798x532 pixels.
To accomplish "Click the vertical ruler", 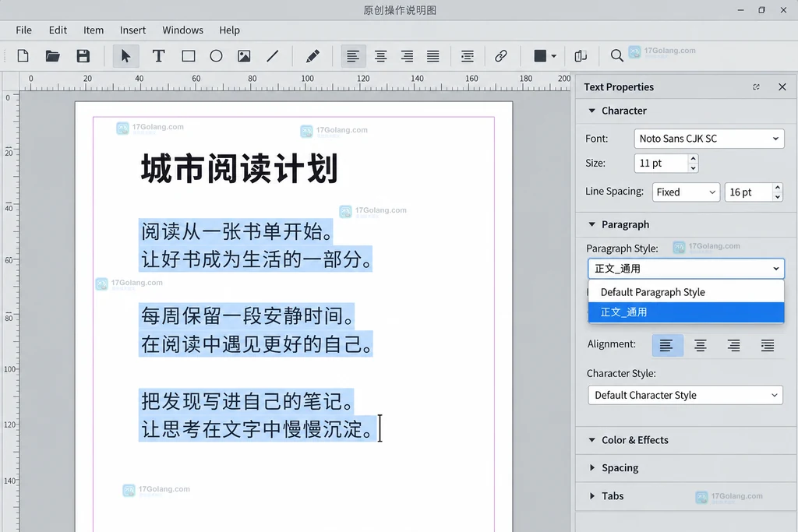I will coord(10,312).
